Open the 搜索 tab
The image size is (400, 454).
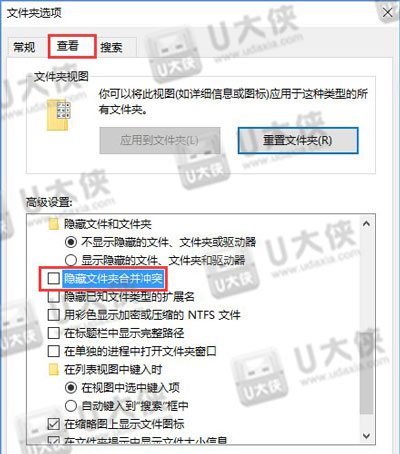click(x=111, y=47)
